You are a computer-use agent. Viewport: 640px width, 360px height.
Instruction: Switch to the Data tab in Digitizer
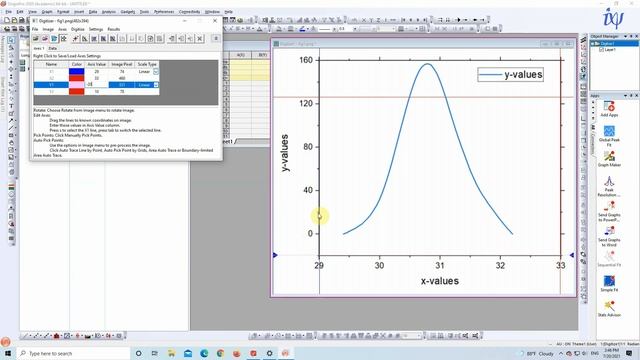pyautogui.click(x=53, y=48)
